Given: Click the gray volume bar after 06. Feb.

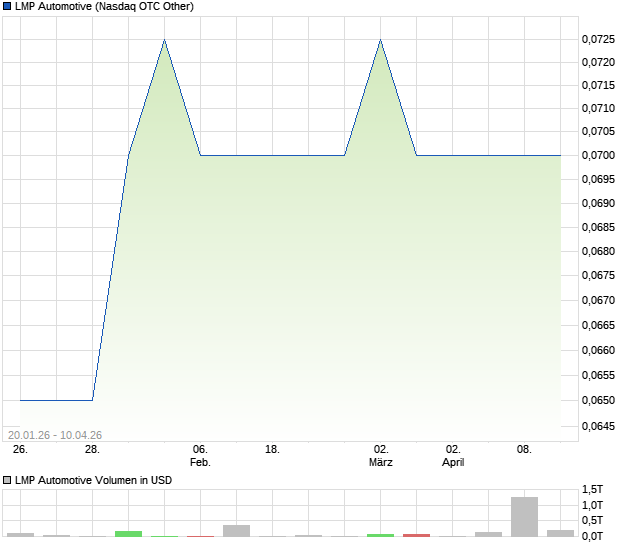Looking at the screenshot, I should pyautogui.click(x=236, y=531).
